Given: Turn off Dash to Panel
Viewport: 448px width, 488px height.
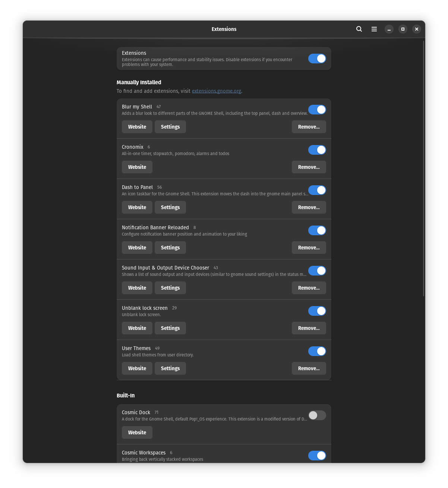Looking at the screenshot, I should tap(317, 190).
